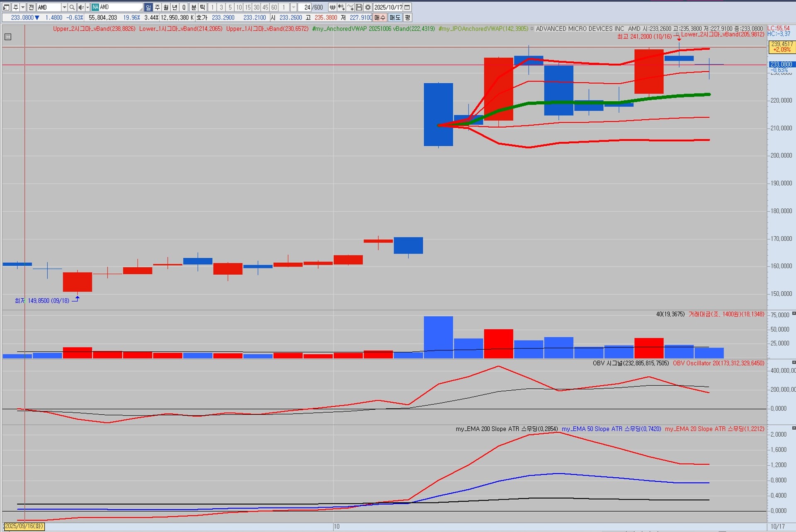Switch to weekly (주) period
Image resolution: width=796 pixels, height=532 pixels.
157,7
